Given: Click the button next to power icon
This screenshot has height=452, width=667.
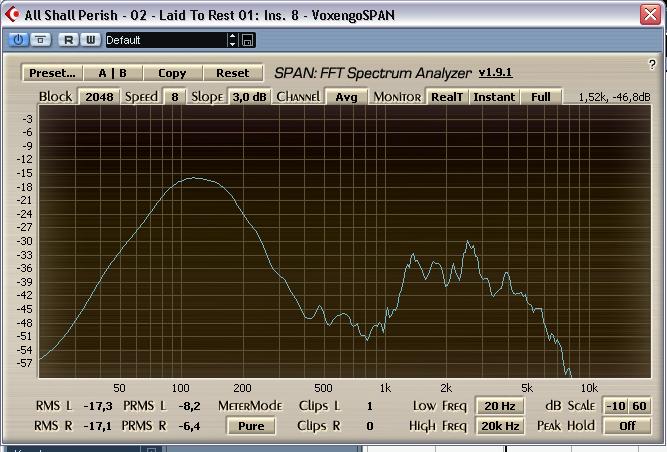Looking at the screenshot, I should [x=40, y=40].
